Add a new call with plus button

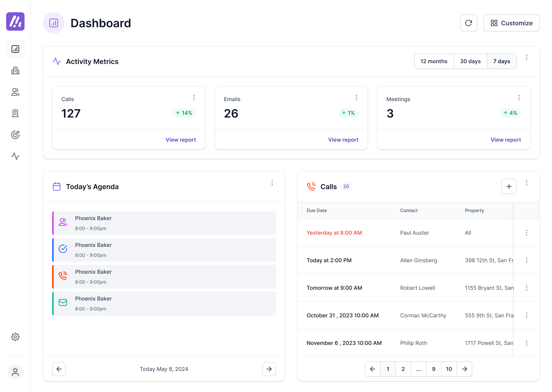point(509,186)
